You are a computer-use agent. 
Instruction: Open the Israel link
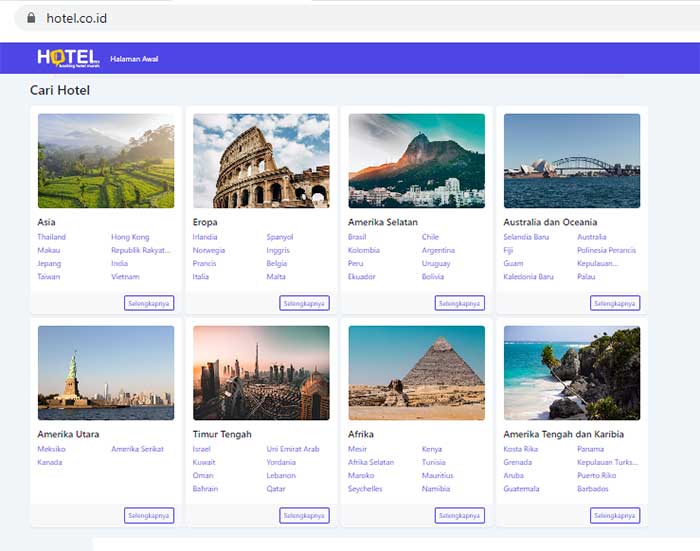point(201,449)
